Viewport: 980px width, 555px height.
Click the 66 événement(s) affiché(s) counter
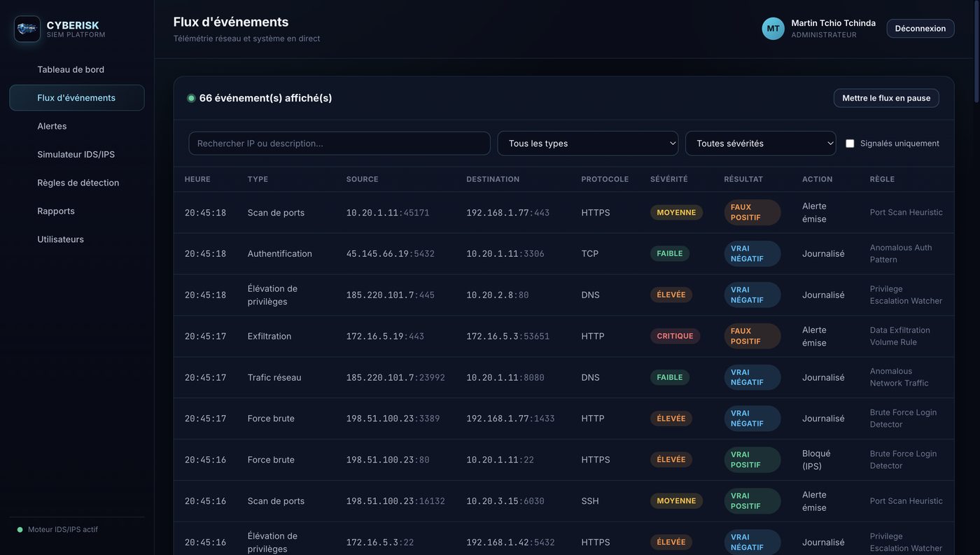[x=266, y=99]
